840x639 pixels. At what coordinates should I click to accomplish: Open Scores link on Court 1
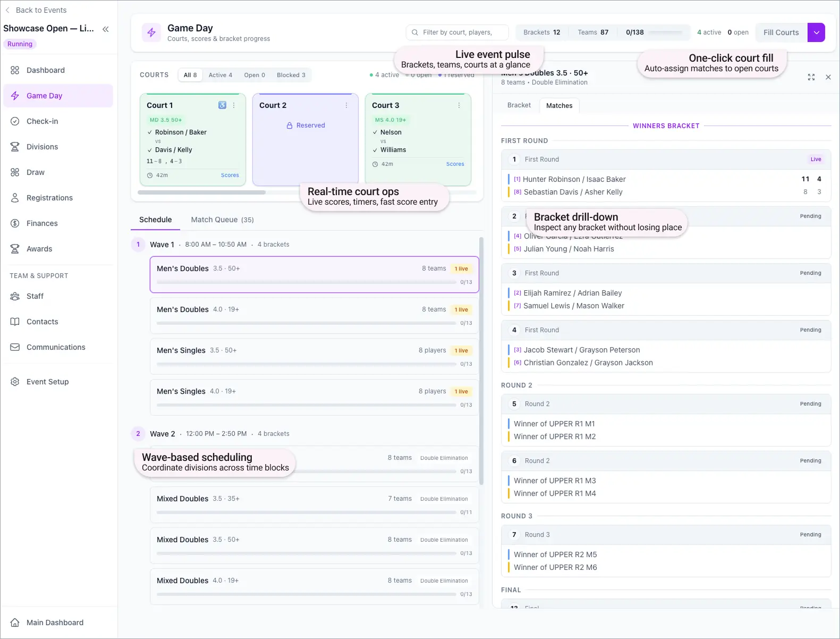(230, 175)
